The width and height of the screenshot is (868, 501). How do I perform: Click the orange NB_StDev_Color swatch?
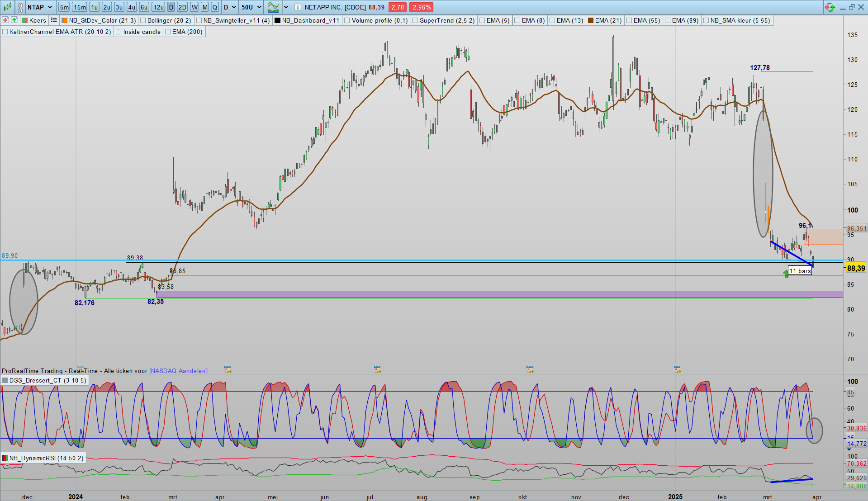(65, 20)
